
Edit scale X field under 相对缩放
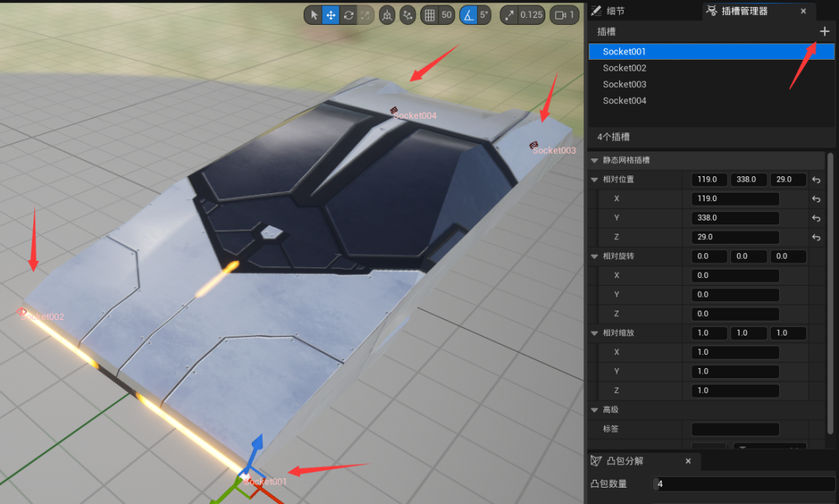tap(735, 352)
